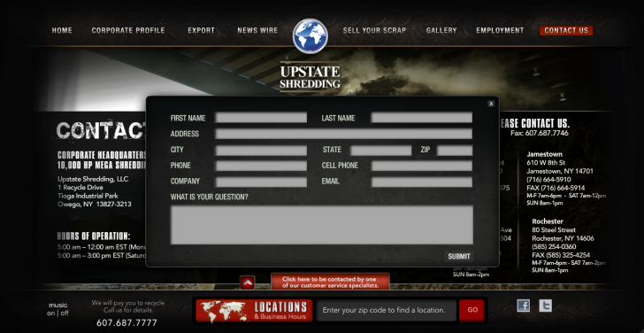The width and height of the screenshot is (644, 333).
Task: Click the globe logo icon
Action: click(x=310, y=36)
